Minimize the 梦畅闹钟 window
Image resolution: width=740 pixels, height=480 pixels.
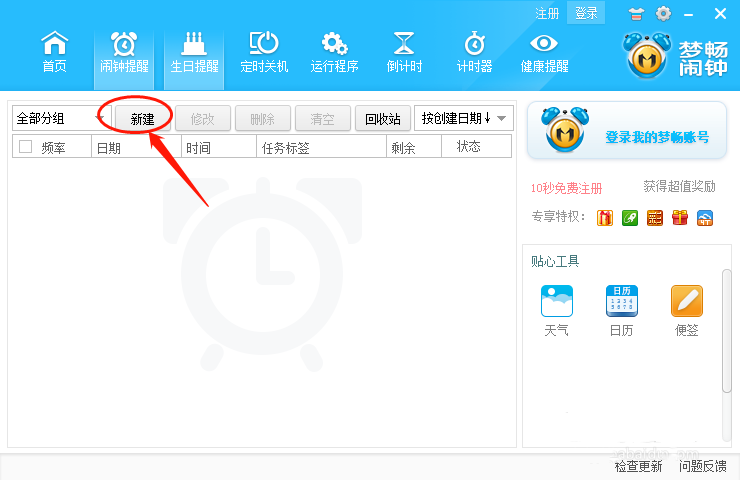click(x=689, y=15)
